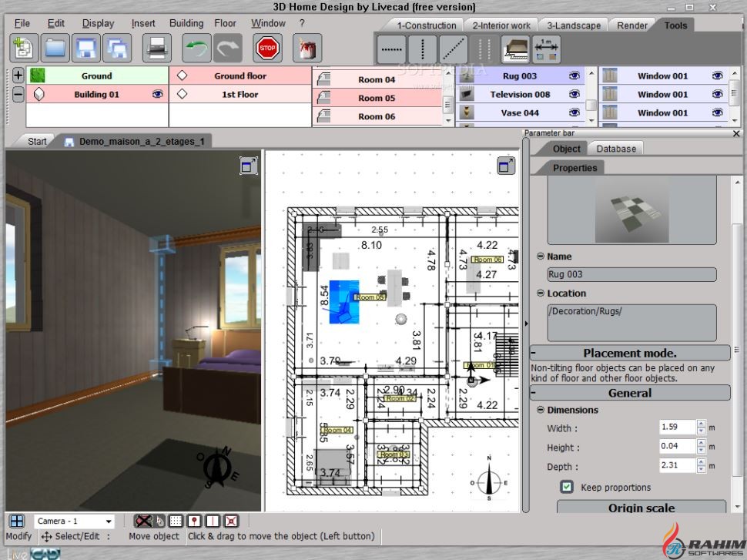
Task: Click the minus button beside Building 01
Action: click(x=18, y=95)
